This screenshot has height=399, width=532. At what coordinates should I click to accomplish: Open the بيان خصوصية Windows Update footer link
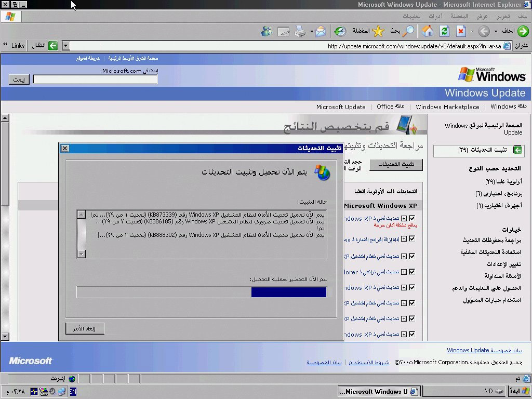click(484, 350)
